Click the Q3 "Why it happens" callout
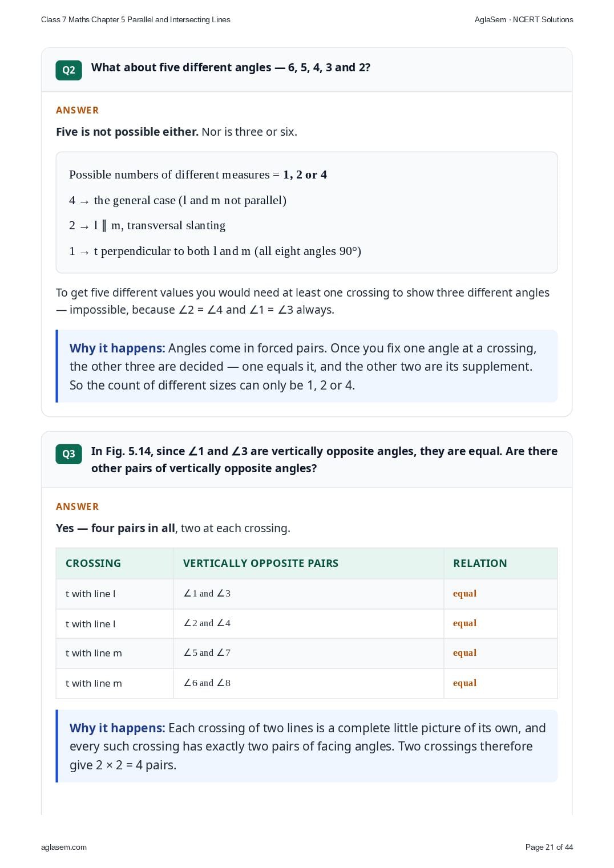This screenshot has height=868, width=614. 307,746
